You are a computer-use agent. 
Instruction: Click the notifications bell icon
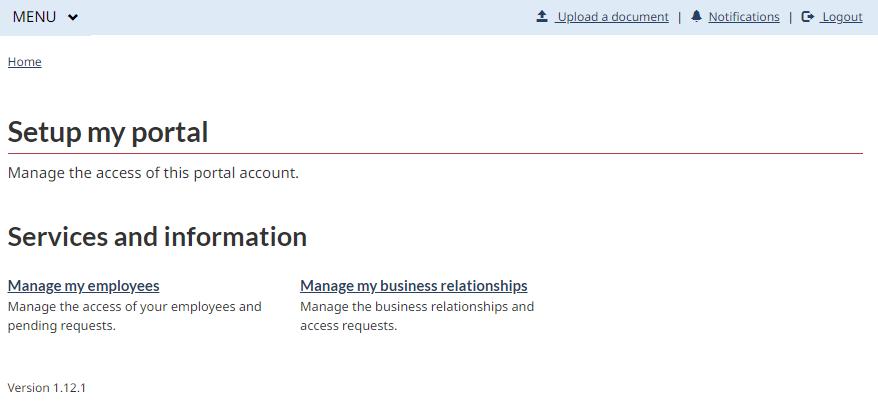pos(696,16)
